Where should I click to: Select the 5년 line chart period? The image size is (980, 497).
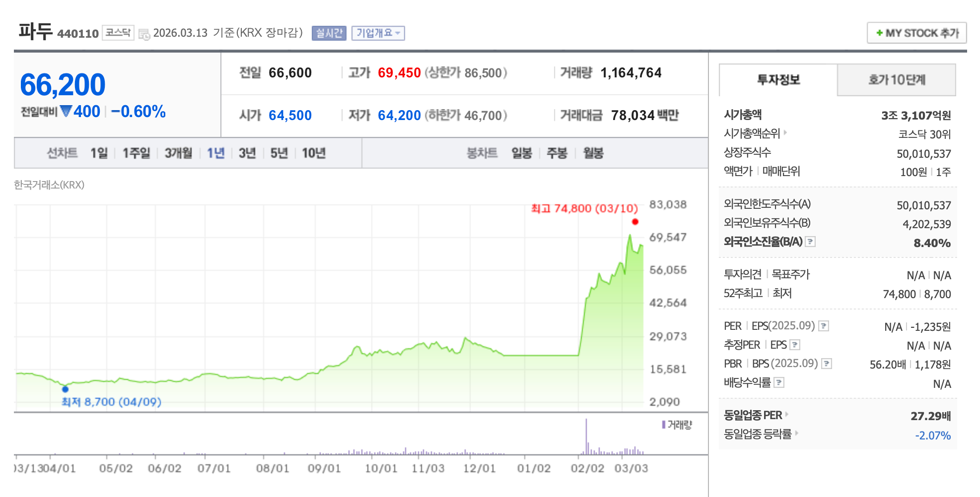coord(279,153)
